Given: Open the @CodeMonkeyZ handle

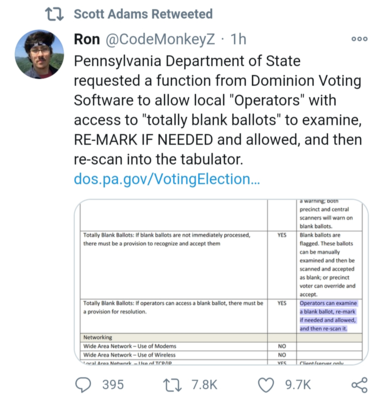Looking at the screenshot, I should click(160, 39).
